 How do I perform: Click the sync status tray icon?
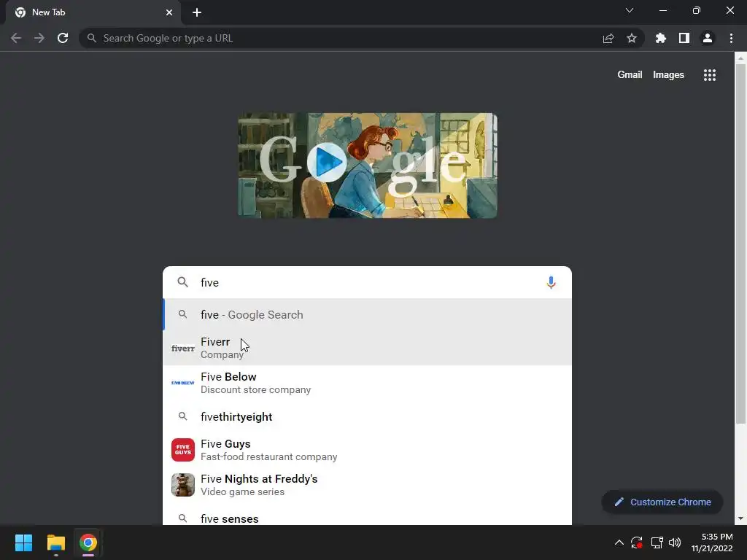pos(636,542)
